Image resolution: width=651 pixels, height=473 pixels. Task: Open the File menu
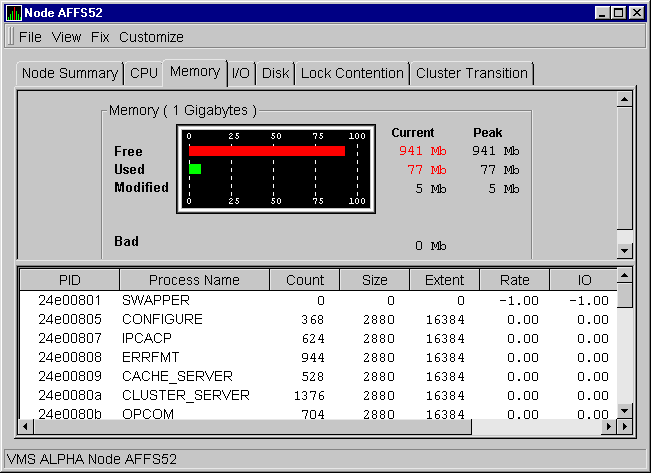(x=30, y=37)
